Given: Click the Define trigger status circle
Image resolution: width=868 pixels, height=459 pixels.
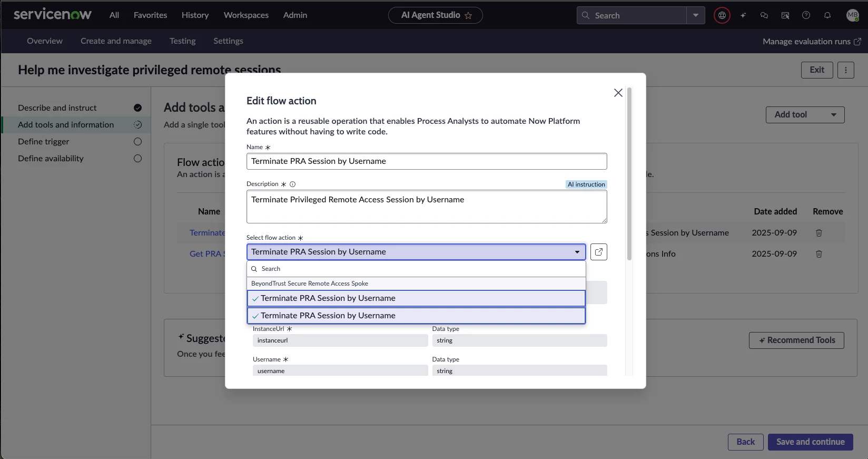Looking at the screenshot, I should click(x=137, y=142).
